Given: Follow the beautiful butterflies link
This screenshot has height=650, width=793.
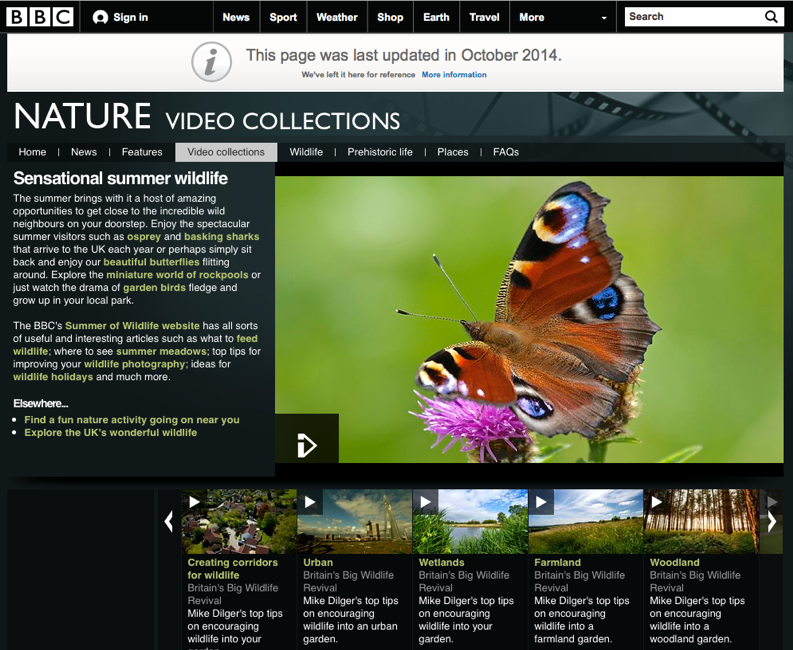Looking at the screenshot, I should pyautogui.click(x=151, y=262).
